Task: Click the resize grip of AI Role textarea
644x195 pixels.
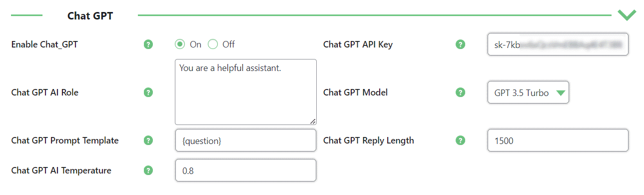Action: click(x=312, y=120)
